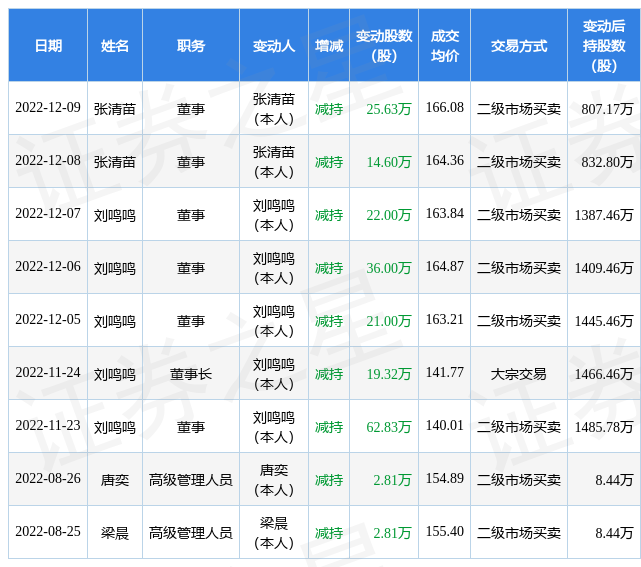Click 高级管理人员 in 2022-08-26 row
The width and height of the screenshot is (641, 567).
click(191, 480)
